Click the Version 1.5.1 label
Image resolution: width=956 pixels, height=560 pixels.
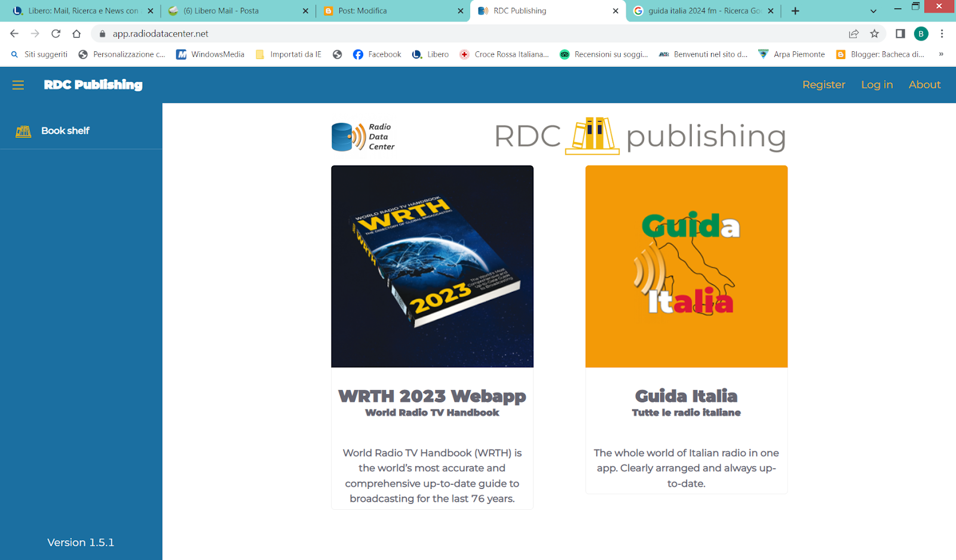pyautogui.click(x=81, y=542)
